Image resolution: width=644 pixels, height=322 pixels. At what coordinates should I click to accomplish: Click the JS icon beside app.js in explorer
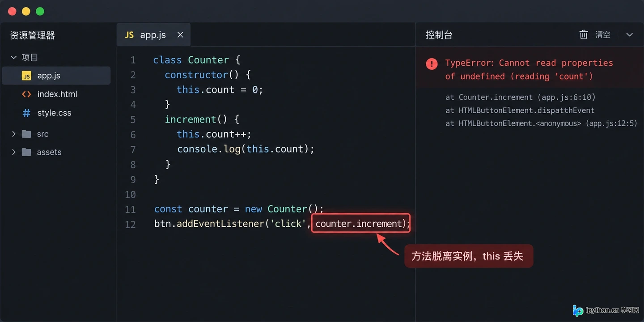tap(27, 76)
